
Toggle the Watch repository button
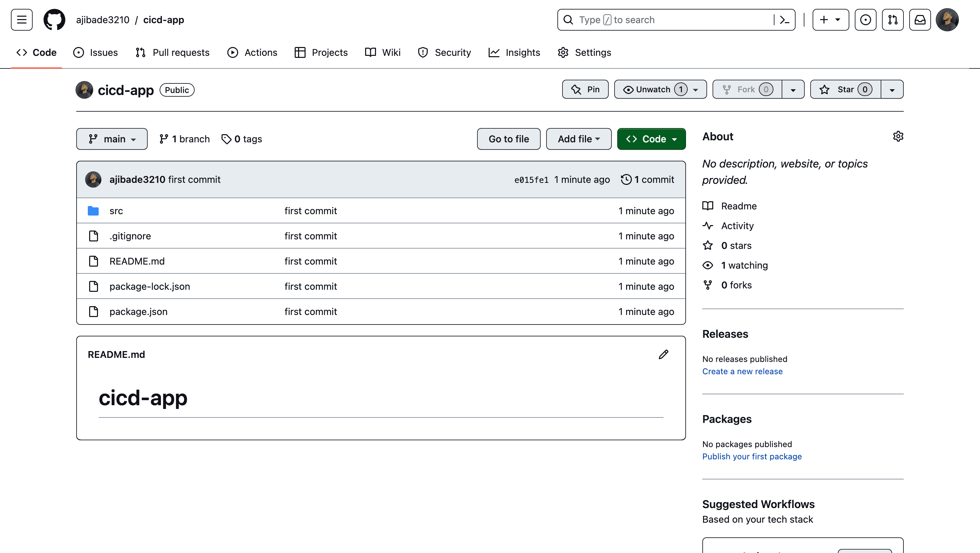pos(651,89)
